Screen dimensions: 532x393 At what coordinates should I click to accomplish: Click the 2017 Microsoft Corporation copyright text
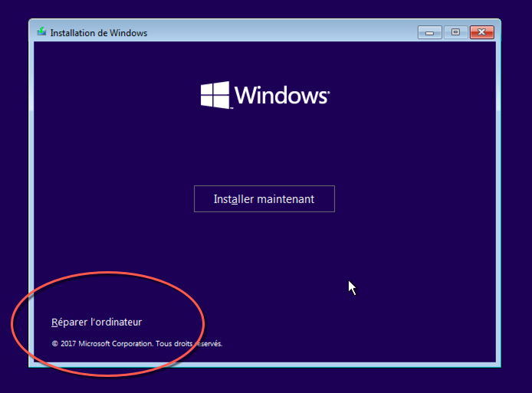136,343
